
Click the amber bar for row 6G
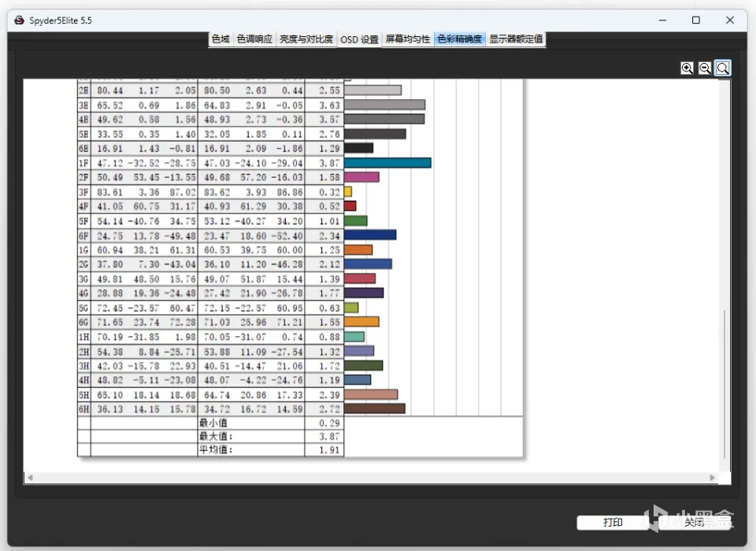[x=361, y=322]
